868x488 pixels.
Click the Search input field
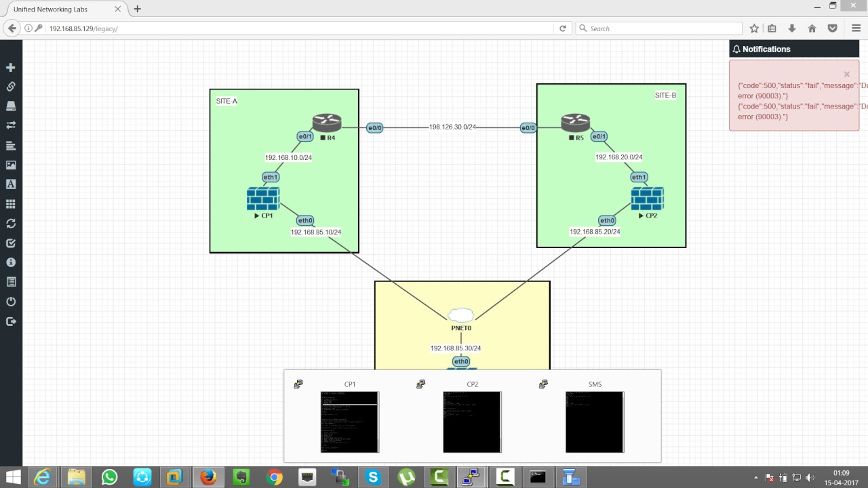[659, 28]
